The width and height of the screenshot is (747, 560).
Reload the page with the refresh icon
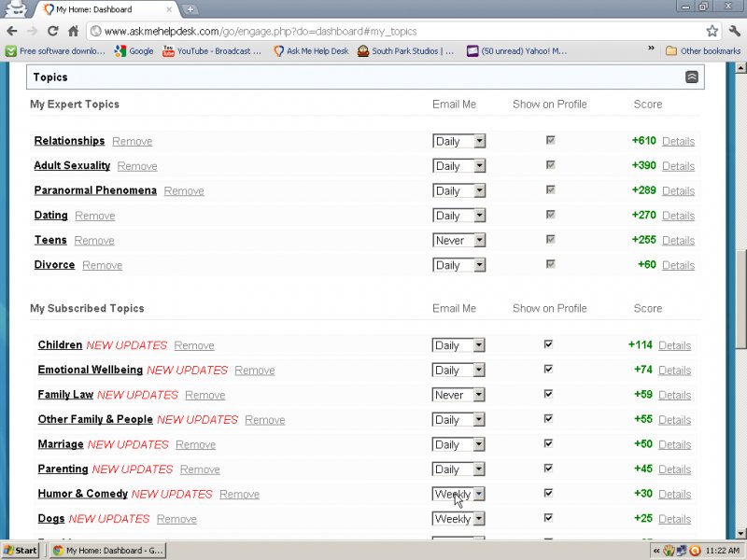point(52,31)
